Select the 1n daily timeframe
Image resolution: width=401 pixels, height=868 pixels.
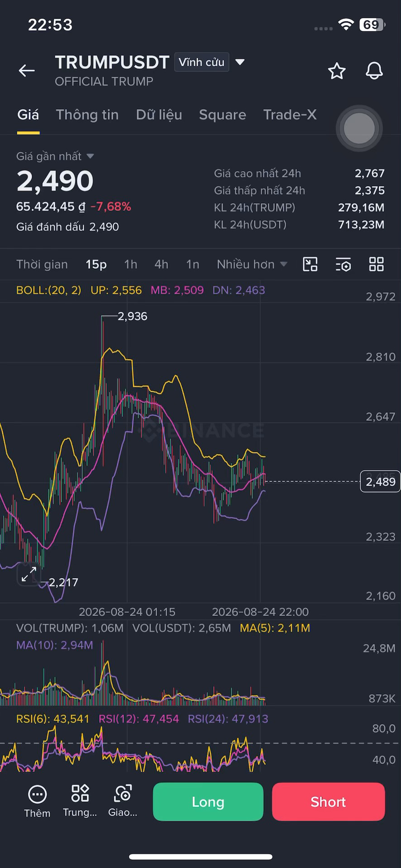coord(192,264)
